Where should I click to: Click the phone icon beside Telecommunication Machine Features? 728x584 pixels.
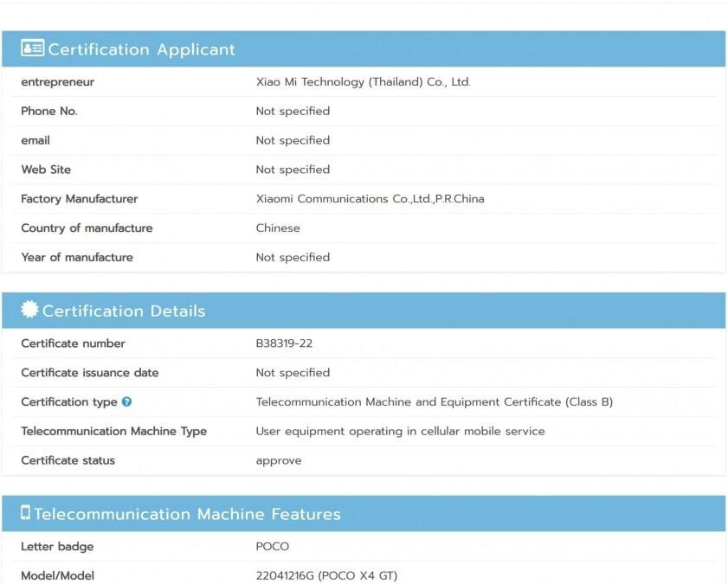click(25, 513)
